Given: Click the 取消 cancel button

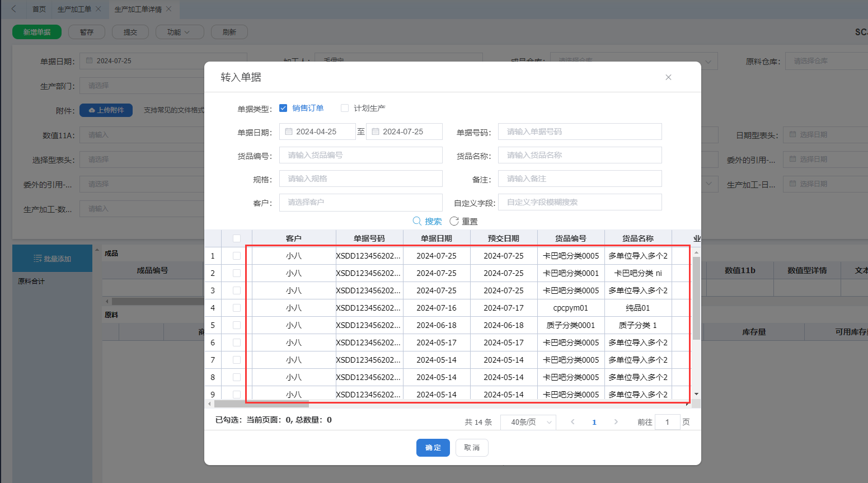Looking at the screenshot, I should (x=472, y=448).
